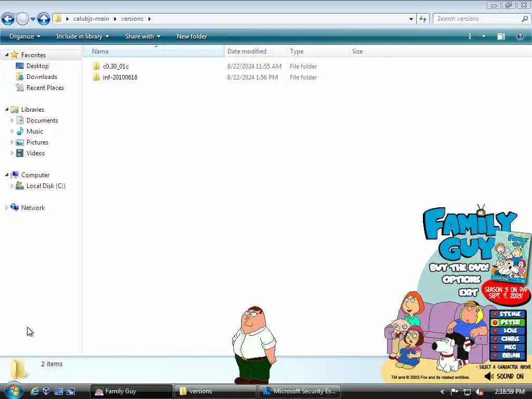Click the muted volume tray icon
The height and width of the screenshot is (399, 532).
coord(480,392)
